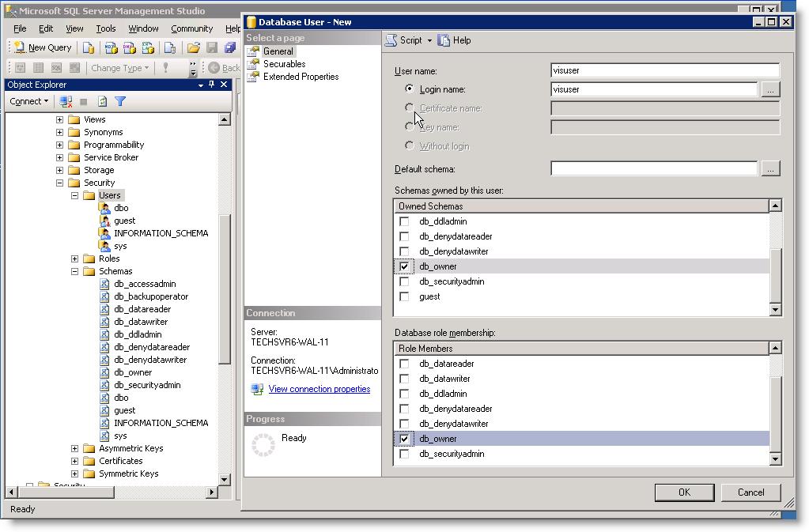Click the Show Results Pane icon
Image resolution: width=809 pixels, height=532 pixels.
(75, 67)
